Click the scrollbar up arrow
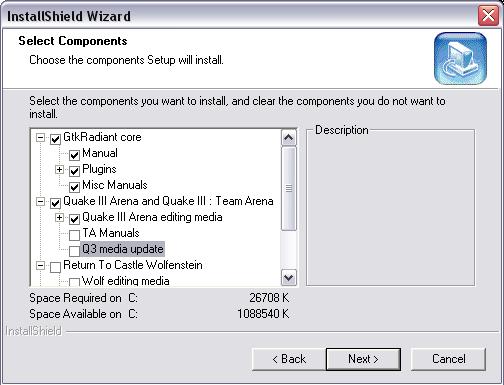504x385 pixels. (289, 138)
